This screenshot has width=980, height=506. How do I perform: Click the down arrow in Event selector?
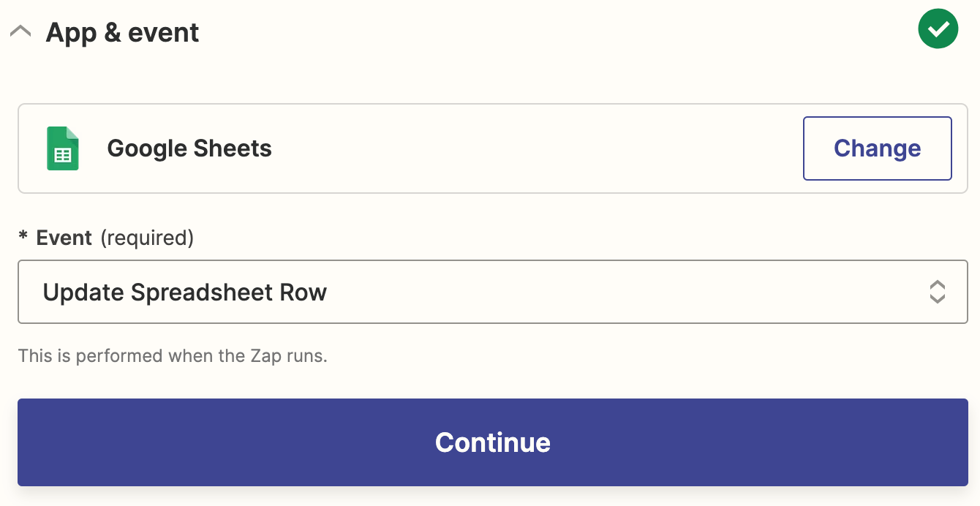point(937,299)
